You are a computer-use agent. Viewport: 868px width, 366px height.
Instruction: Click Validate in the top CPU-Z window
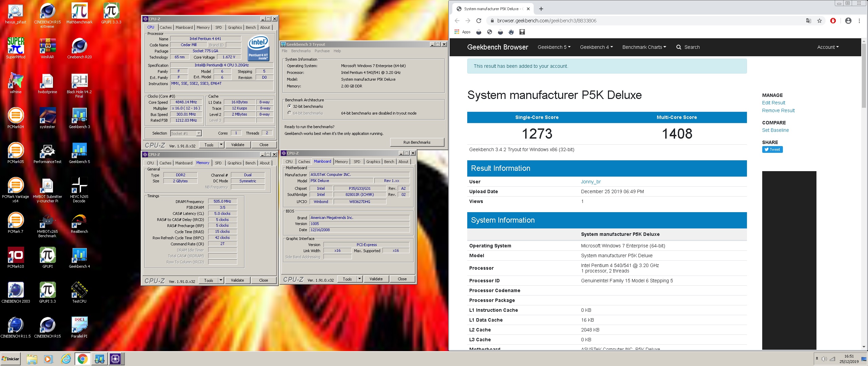[237, 145]
